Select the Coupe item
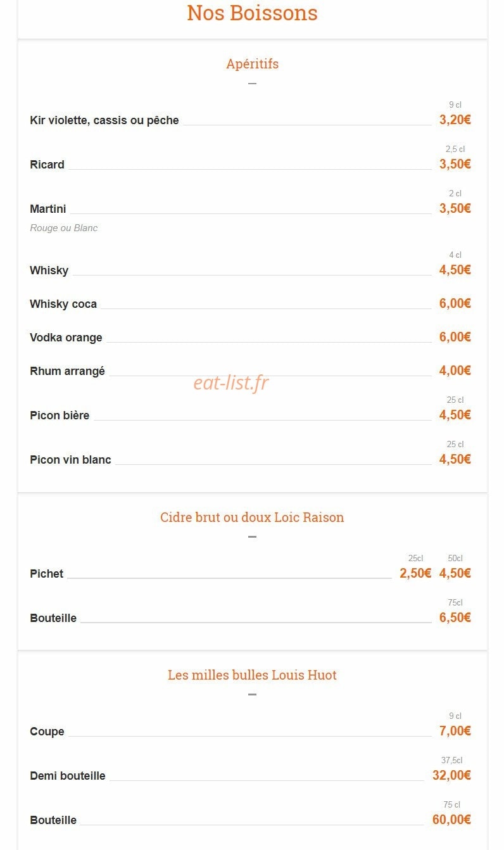The height and width of the screenshot is (850, 504). pyautogui.click(x=47, y=732)
